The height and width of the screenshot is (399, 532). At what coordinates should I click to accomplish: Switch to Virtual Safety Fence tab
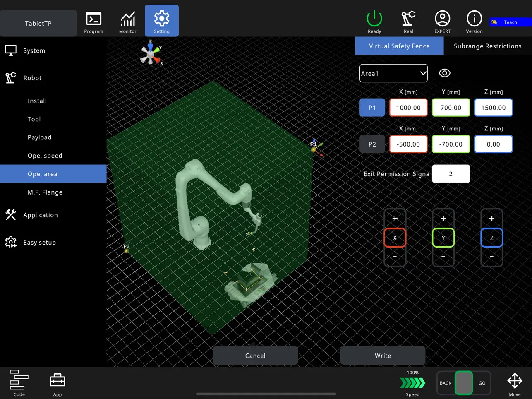[x=399, y=46]
